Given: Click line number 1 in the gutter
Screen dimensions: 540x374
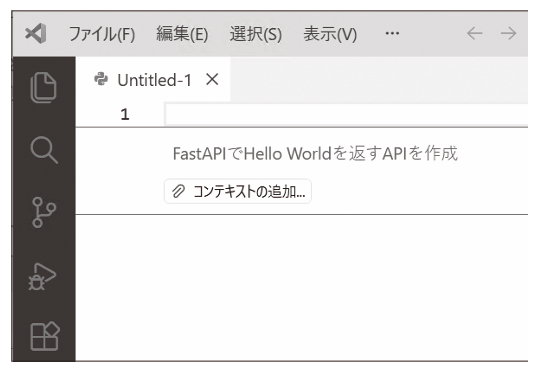Looking at the screenshot, I should [125, 114].
